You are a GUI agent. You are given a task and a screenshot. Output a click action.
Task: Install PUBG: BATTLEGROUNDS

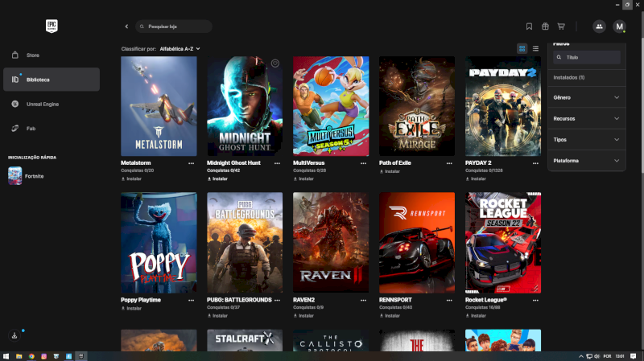(217, 316)
